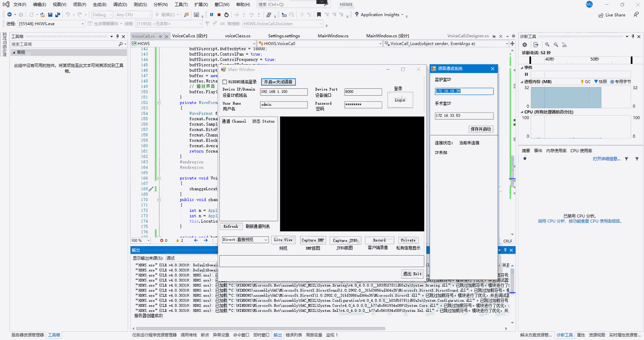
Task: Collapse the 常规 group in toolbox
Action: point(14,52)
